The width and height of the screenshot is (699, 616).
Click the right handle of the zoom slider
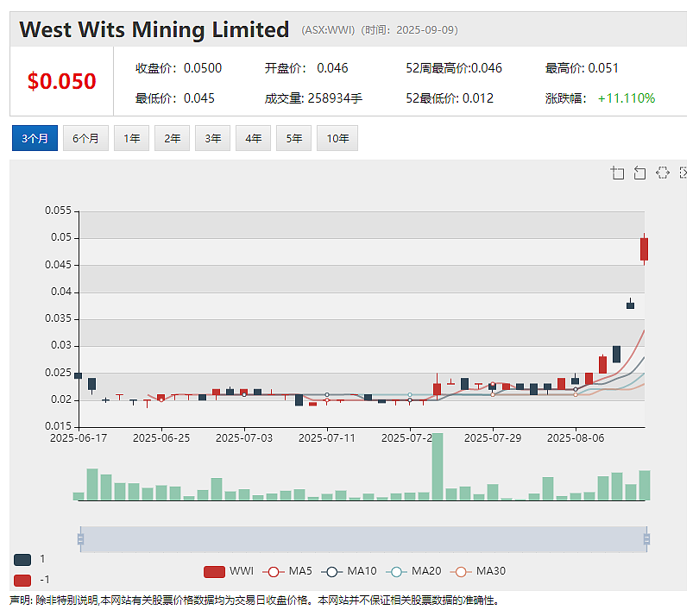pyautogui.click(x=647, y=539)
